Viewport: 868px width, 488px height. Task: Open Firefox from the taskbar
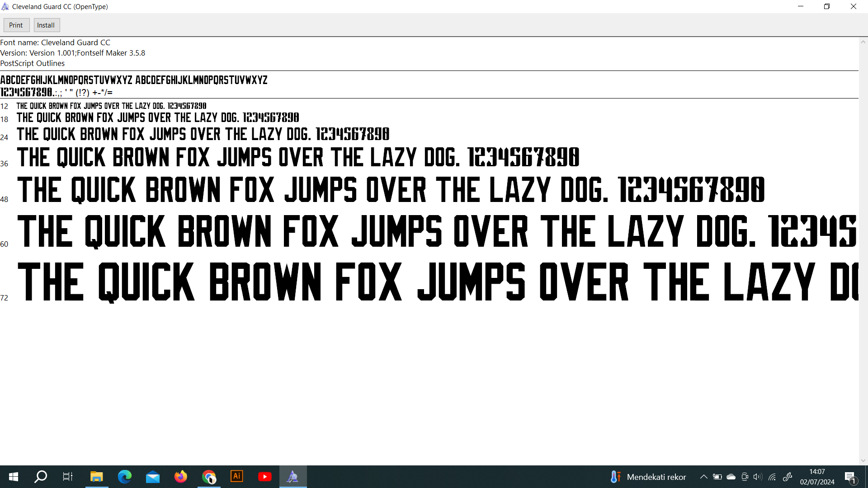181,477
